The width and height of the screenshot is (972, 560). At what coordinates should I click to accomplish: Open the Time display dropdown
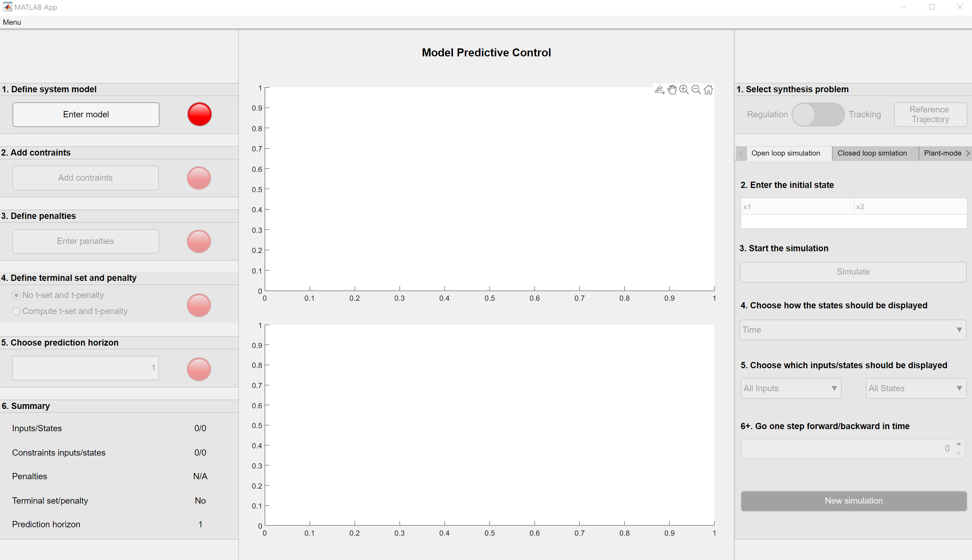[x=853, y=330]
